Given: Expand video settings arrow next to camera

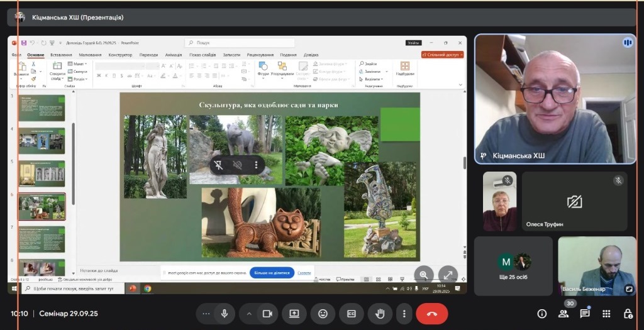Looking at the screenshot, I should (249, 314).
